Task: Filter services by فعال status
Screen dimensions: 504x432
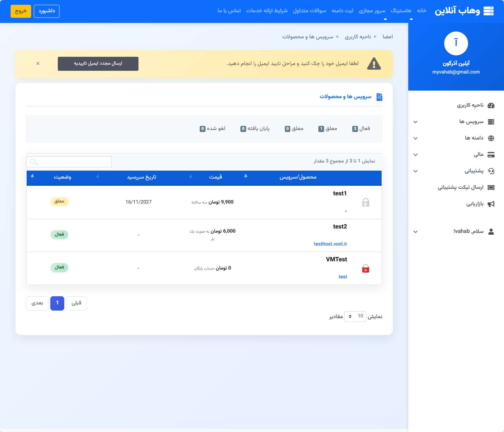Action: click(x=361, y=129)
